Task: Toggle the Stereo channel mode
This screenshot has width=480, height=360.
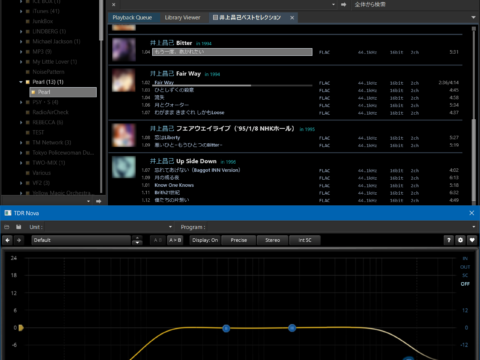Action: [x=272, y=240]
